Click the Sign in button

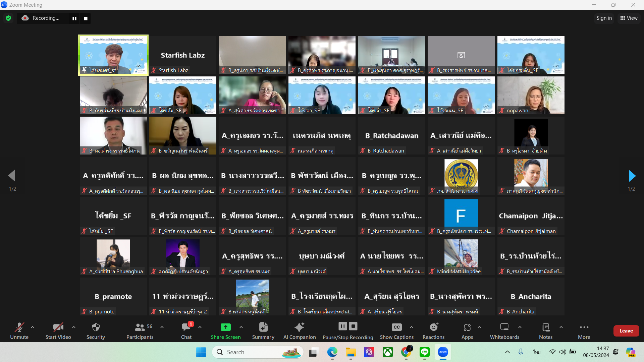[604, 18]
